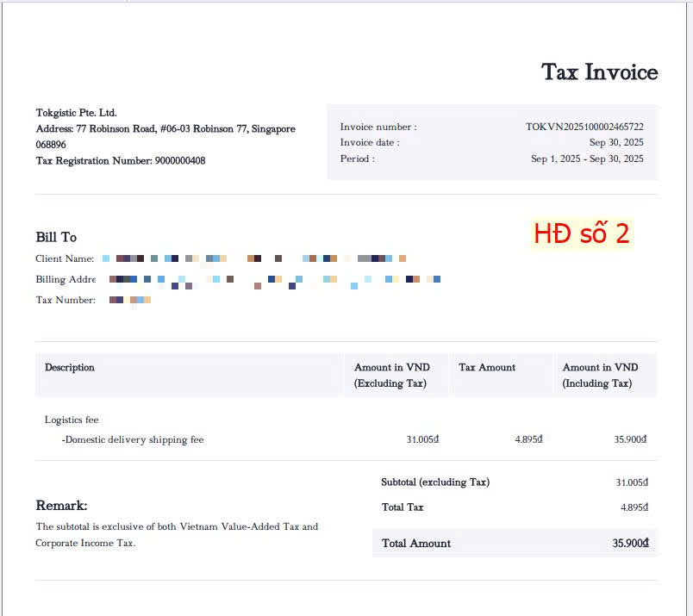The width and height of the screenshot is (693, 616).
Task: Click the Client Name label
Action: 65,258
